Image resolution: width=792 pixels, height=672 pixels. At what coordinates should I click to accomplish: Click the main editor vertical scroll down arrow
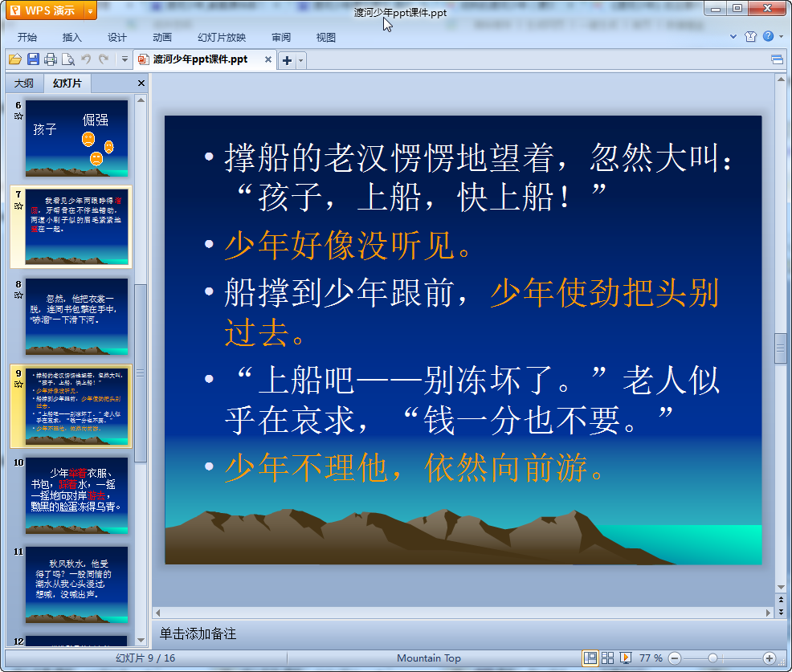pos(781,587)
